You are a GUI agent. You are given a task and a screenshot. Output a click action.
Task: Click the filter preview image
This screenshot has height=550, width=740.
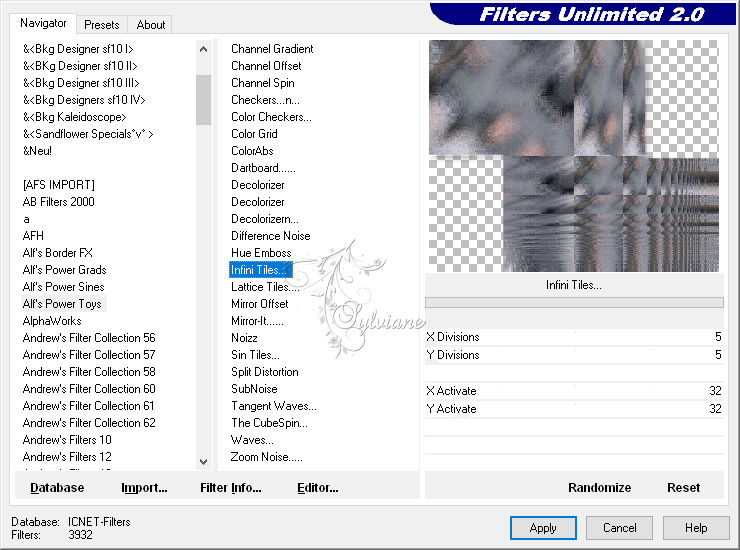click(x=574, y=156)
